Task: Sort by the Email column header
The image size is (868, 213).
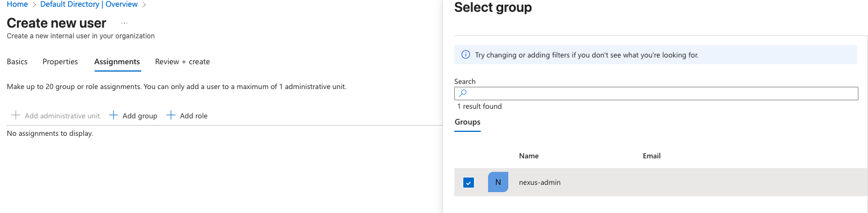Action: pyautogui.click(x=652, y=156)
